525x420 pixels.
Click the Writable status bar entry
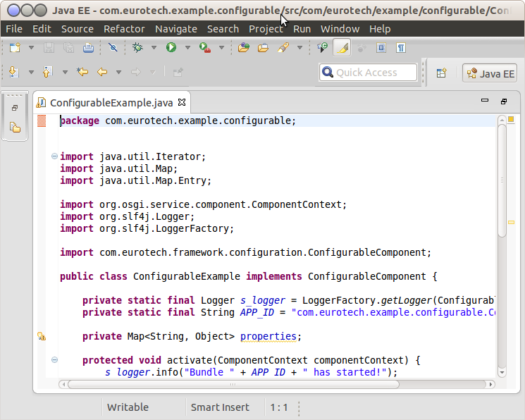[x=128, y=407]
